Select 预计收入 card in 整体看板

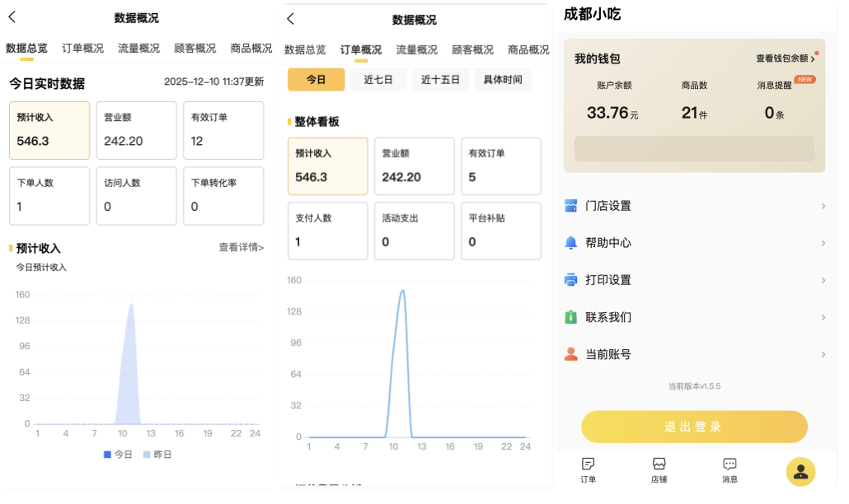coord(327,166)
